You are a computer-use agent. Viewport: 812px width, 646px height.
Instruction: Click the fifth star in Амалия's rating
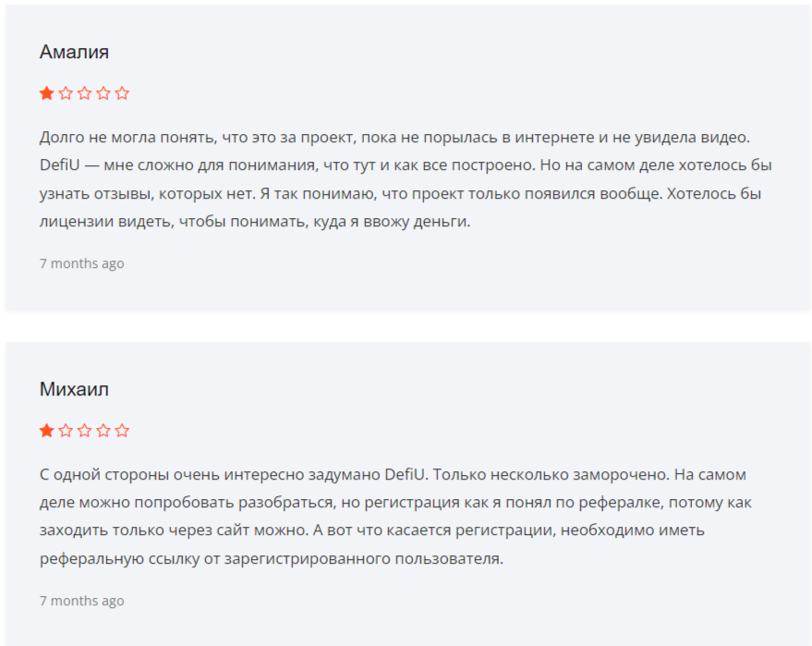click(x=122, y=93)
